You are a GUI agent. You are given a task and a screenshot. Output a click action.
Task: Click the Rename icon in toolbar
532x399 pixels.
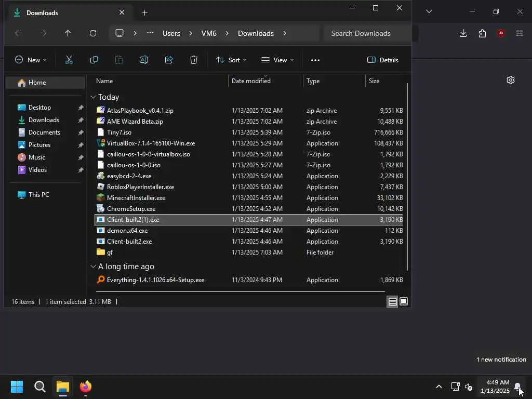click(144, 60)
